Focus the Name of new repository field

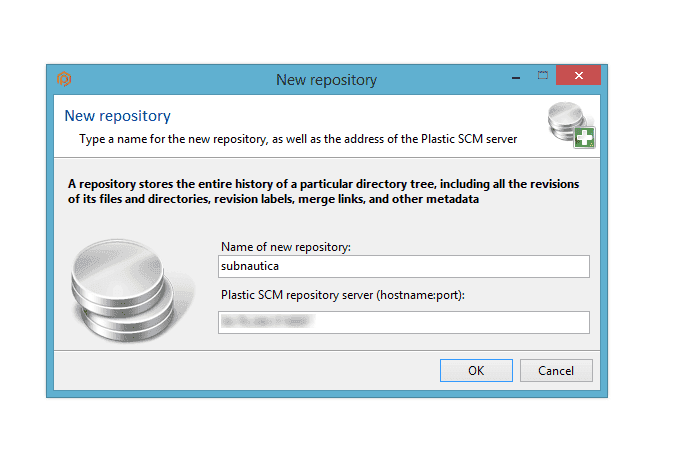(404, 266)
